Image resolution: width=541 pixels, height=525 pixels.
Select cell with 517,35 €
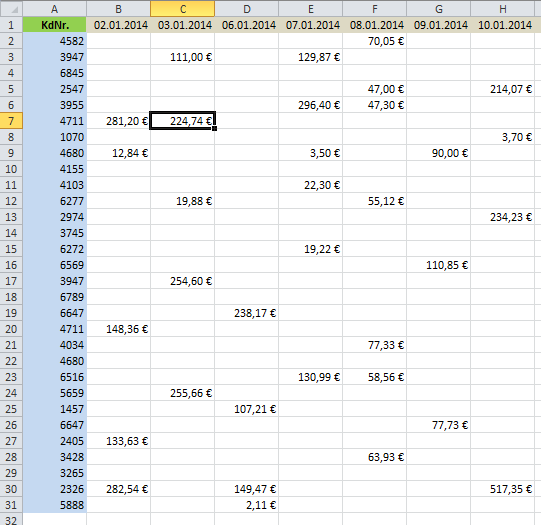coord(502,489)
